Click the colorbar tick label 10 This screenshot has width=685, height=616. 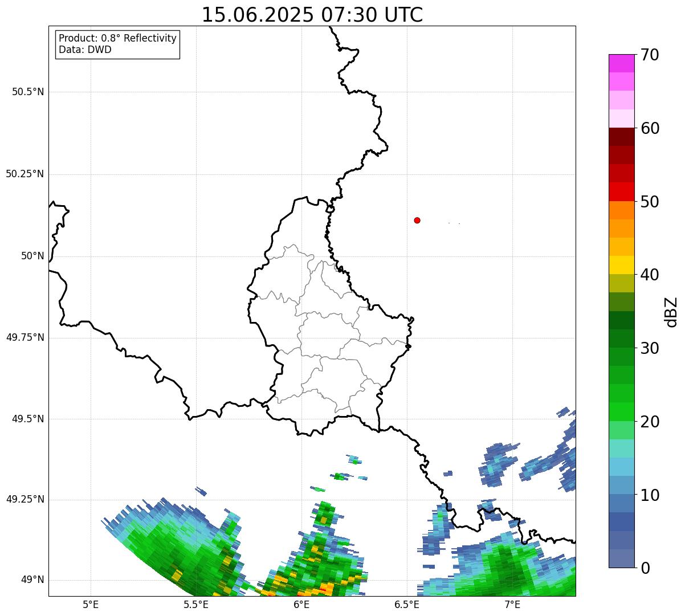point(650,495)
